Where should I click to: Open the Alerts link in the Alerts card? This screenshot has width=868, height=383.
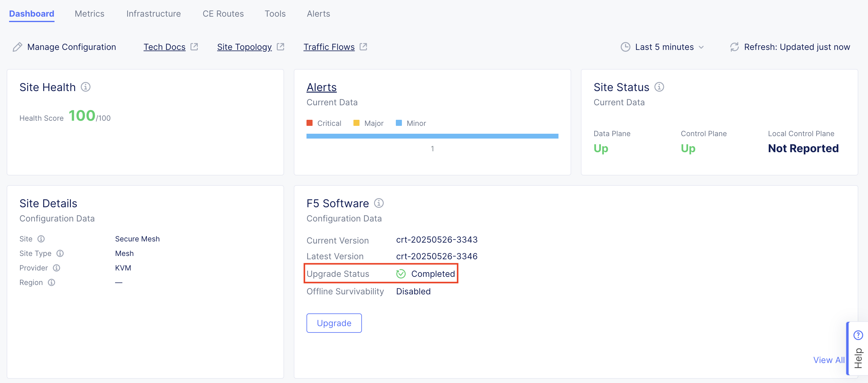pyautogui.click(x=321, y=87)
